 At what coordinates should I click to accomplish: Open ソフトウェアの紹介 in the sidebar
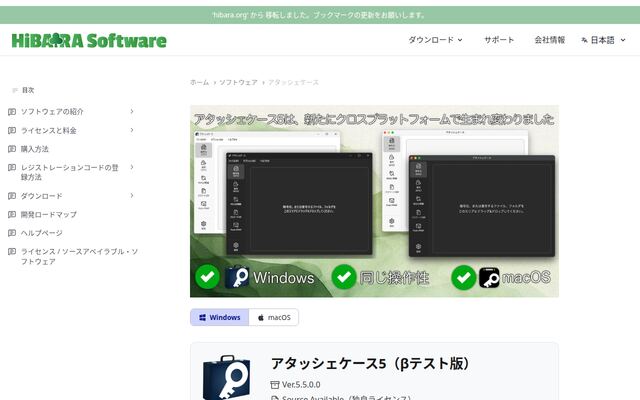52,111
